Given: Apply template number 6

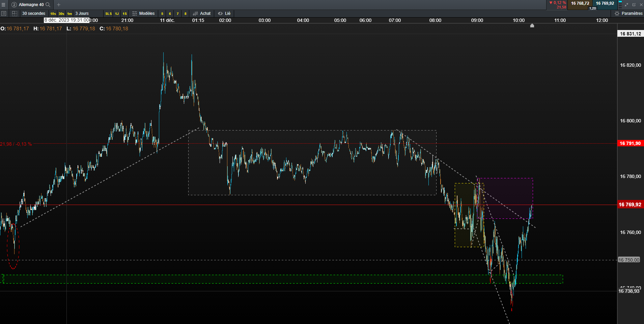Looking at the screenshot, I should (170, 14).
